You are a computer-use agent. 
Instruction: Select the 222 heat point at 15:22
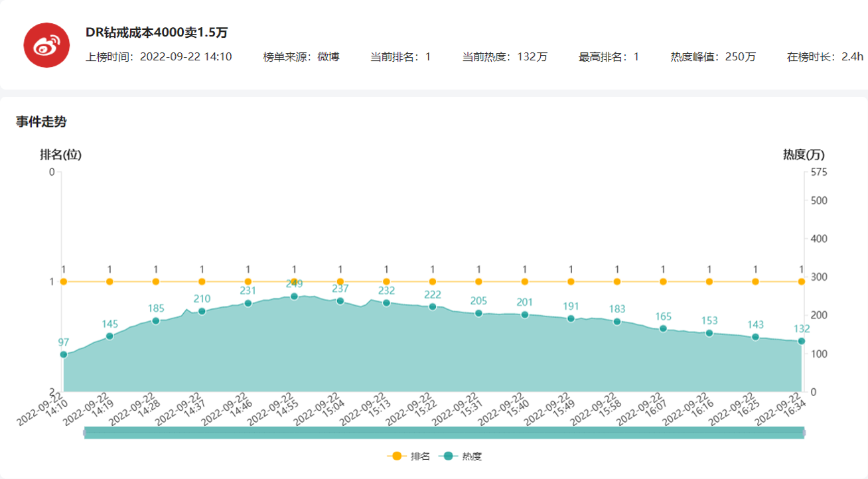pos(433,307)
